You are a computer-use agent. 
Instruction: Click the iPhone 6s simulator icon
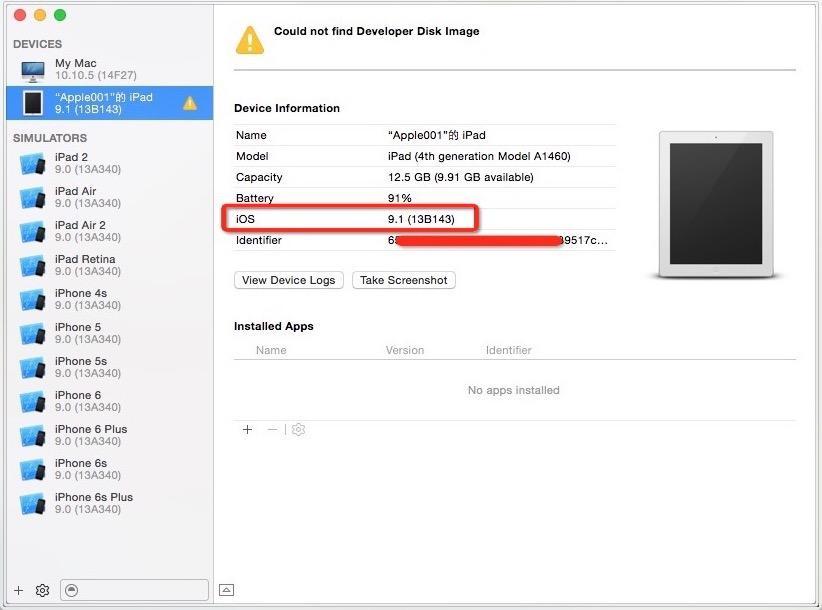pyautogui.click(x=33, y=470)
